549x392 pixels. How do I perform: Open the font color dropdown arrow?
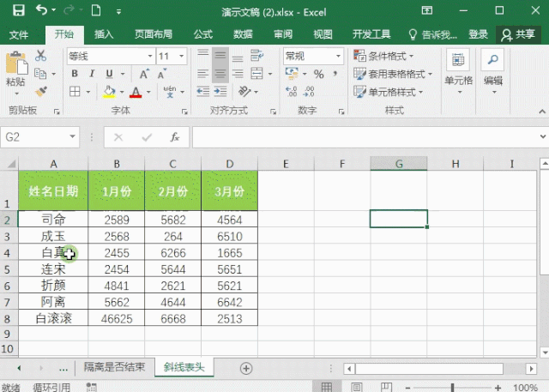(x=148, y=92)
